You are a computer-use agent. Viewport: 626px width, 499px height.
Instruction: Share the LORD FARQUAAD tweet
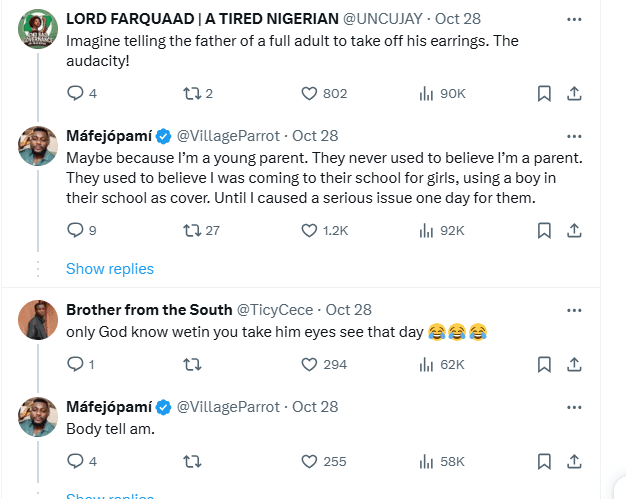click(574, 93)
